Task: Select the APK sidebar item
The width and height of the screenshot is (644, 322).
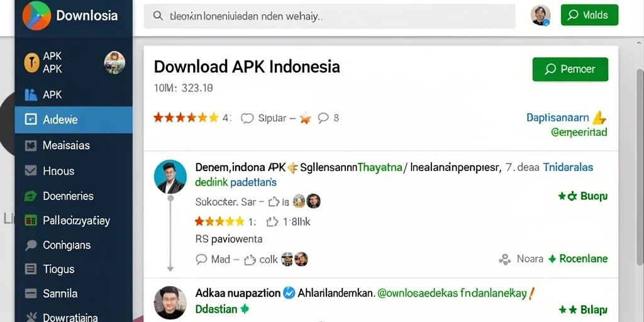Action: (74, 95)
